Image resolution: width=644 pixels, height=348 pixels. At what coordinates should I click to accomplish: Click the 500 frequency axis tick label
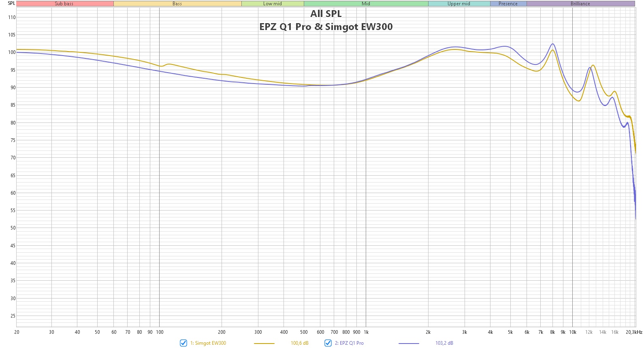click(304, 332)
